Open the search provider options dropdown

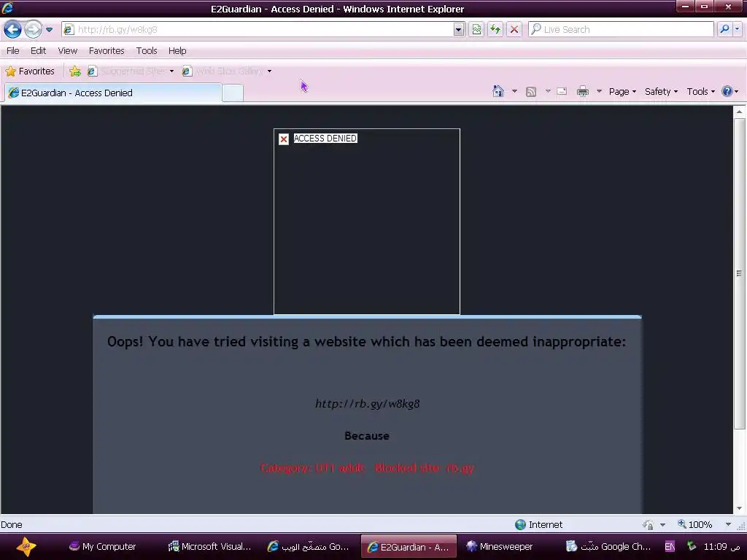pyautogui.click(x=737, y=29)
